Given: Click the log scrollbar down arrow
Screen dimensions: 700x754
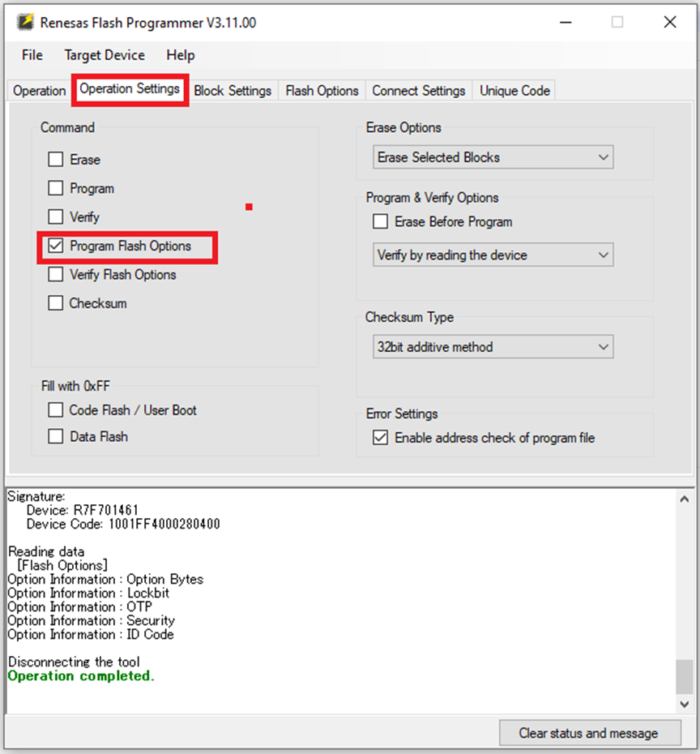Looking at the screenshot, I should click(685, 704).
